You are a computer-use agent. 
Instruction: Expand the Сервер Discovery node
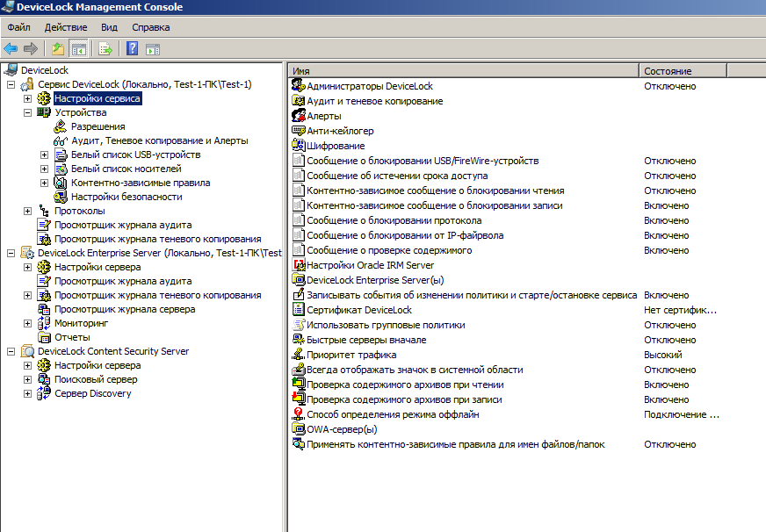(x=27, y=393)
